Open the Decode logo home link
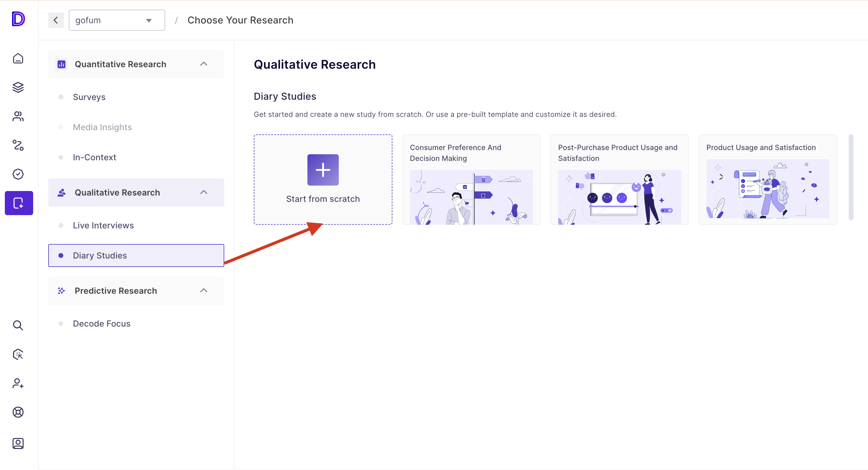Screen dimensions: 868x470 [18, 19]
